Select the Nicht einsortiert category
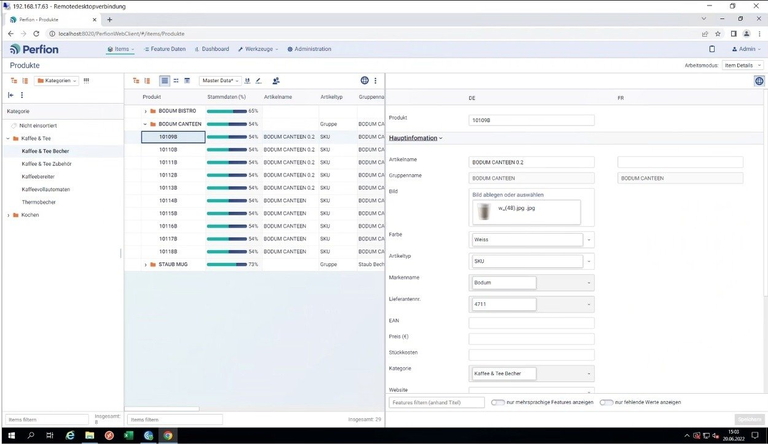 (x=38, y=125)
